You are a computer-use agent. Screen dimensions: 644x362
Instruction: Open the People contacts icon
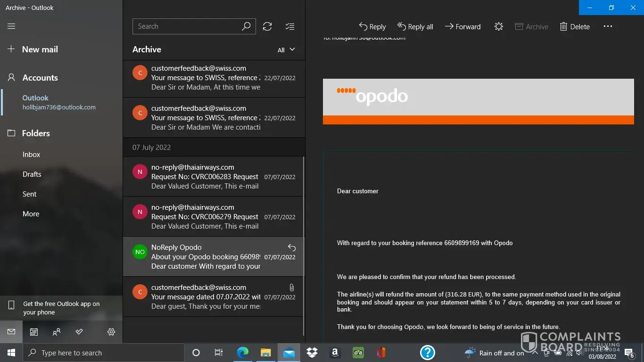[x=57, y=332]
